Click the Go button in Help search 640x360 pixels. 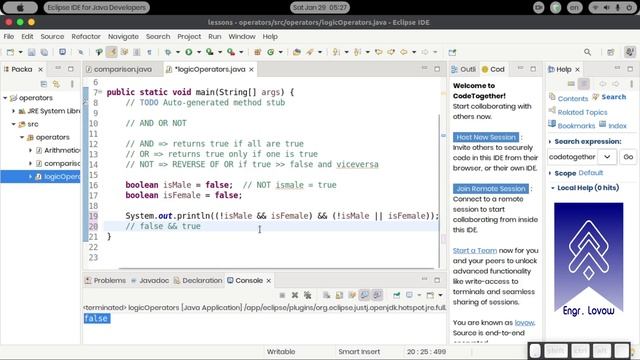pos(628,157)
